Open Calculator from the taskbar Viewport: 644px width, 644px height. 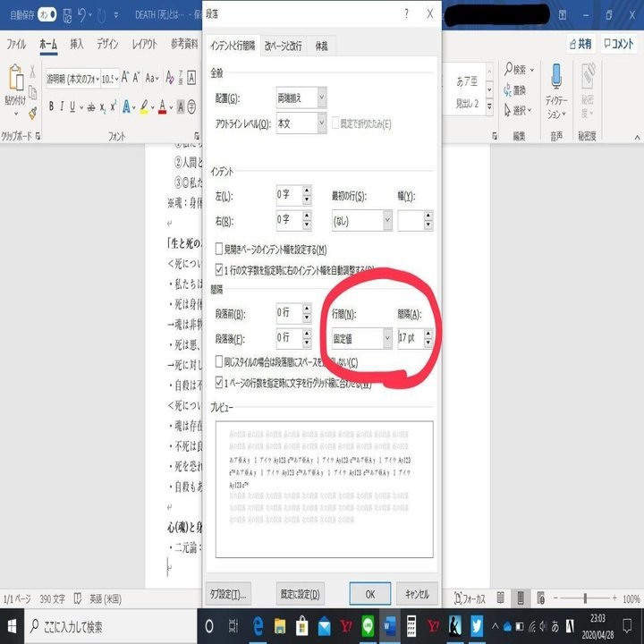pos(411,626)
